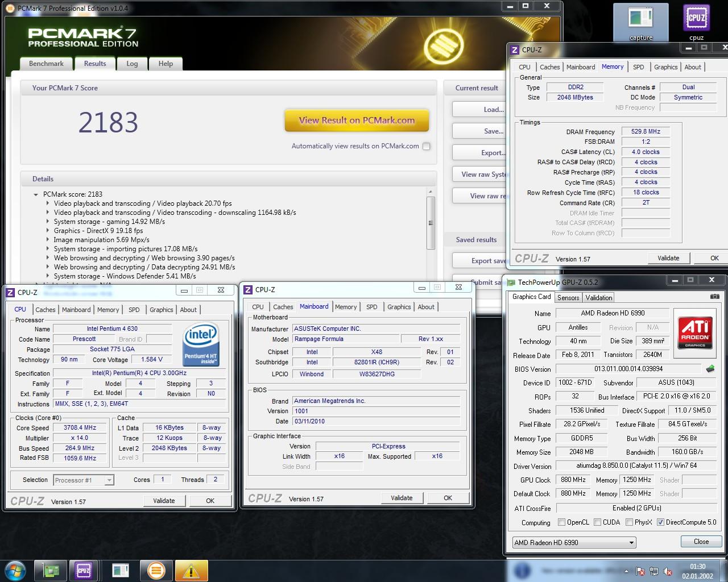Click the GPU-Z BIOS save chip icon
This screenshot has width=728, height=582.
point(710,369)
